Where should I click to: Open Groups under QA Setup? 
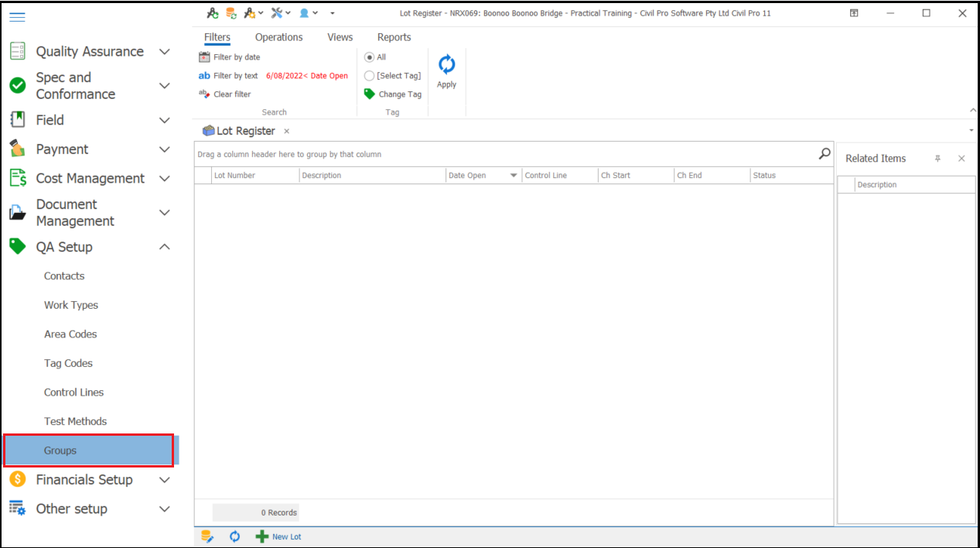tap(60, 450)
